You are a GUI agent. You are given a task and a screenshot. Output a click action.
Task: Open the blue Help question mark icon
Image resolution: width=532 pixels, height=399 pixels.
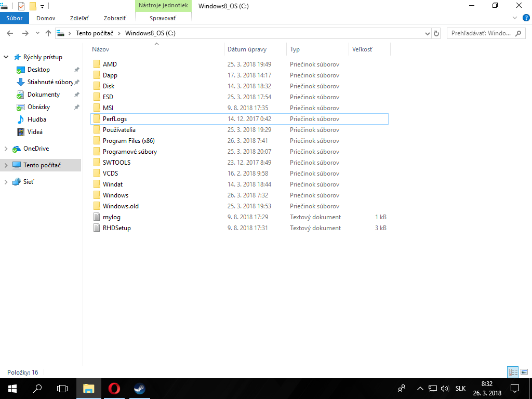point(526,18)
